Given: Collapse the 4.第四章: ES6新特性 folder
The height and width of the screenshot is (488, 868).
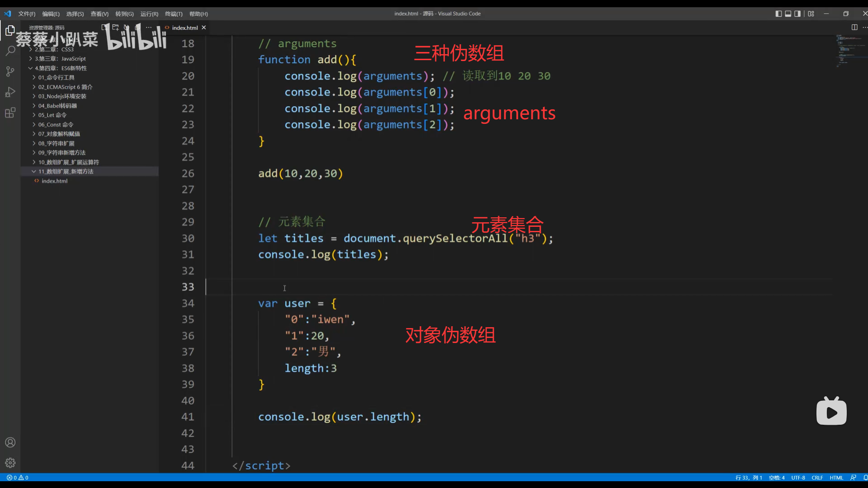Looking at the screenshot, I should (61, 68).
